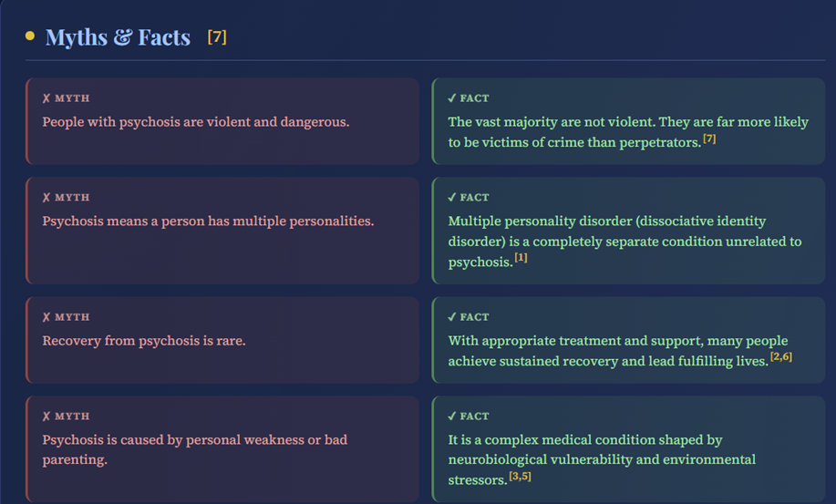Follow the [1] reference after 'unrelated to psychosis'
The image size is (836, 504).
pyautogui.click(x=521, y=259)
